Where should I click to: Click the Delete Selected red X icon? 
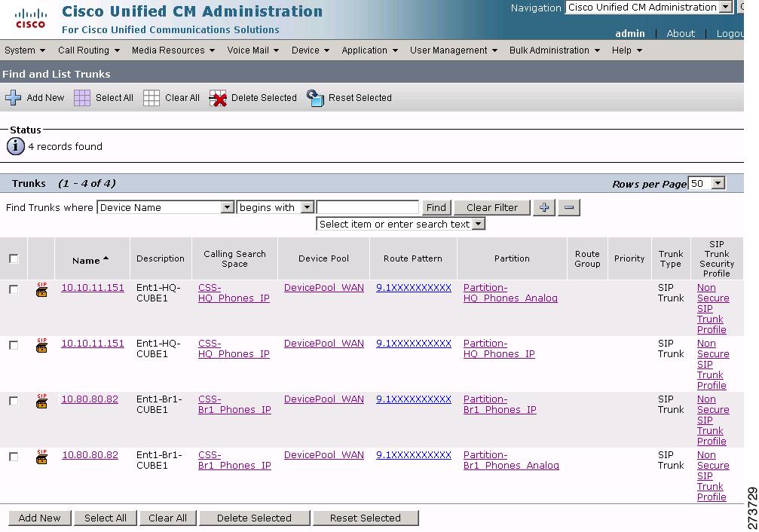(218, 98)
